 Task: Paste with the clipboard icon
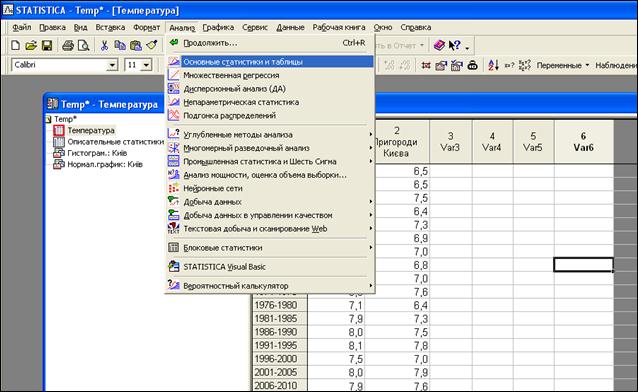pos(135,45)
